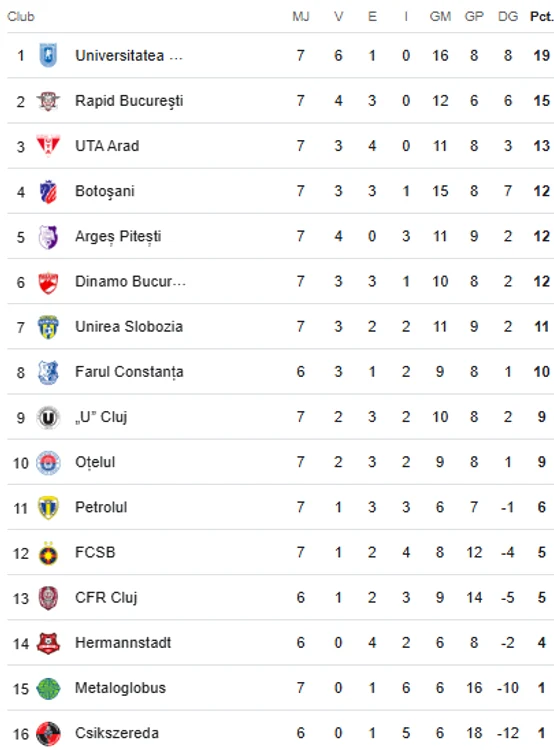The image size is (554, 750).
Task: Click the Argeș Pitești purple crest
Action: pyautogui.click(x=48, y=236)
